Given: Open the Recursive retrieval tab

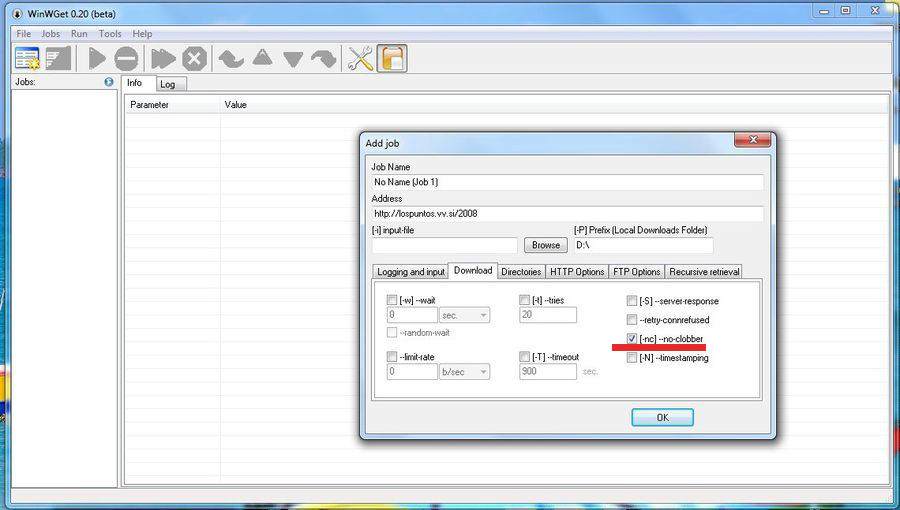Looking at the screenshot, I should point(704,271).
